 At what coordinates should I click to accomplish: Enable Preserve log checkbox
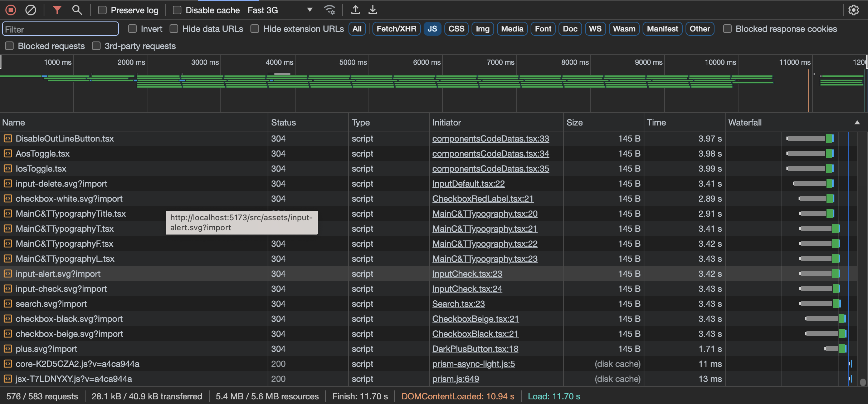tap(102, 10)
